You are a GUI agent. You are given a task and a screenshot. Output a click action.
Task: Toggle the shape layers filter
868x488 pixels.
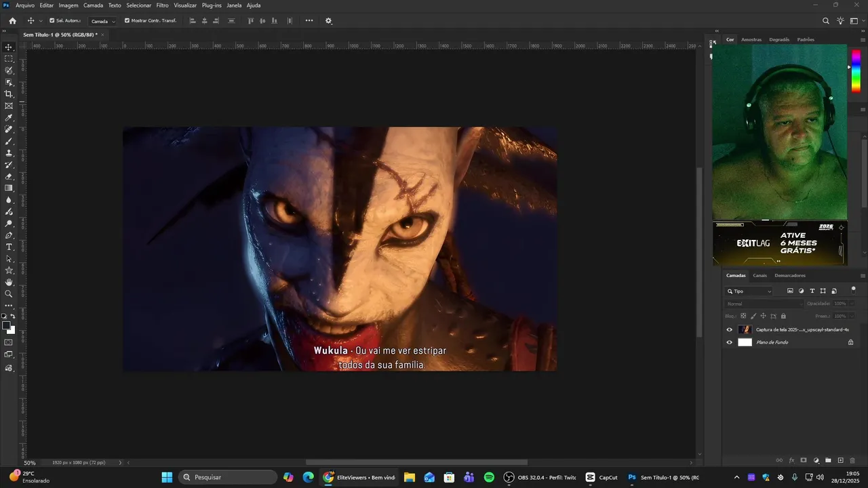(823, 291)
